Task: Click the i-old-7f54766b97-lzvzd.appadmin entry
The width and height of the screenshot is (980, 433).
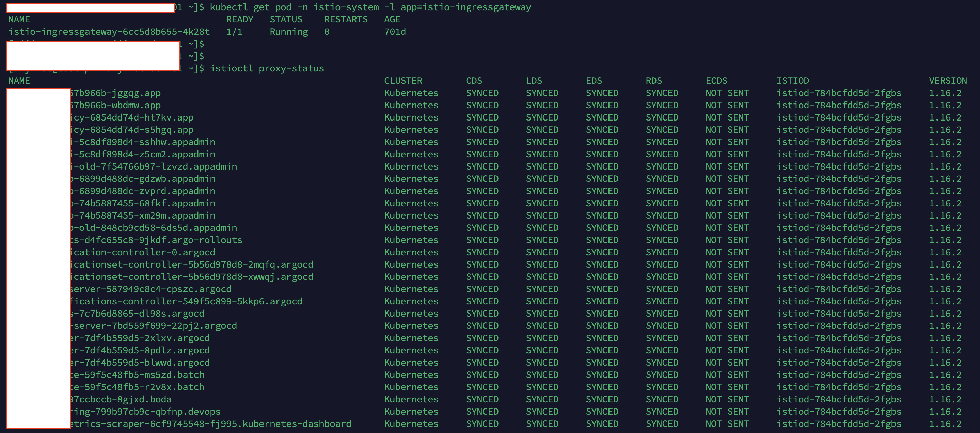Action: click(x=154, y=166)
